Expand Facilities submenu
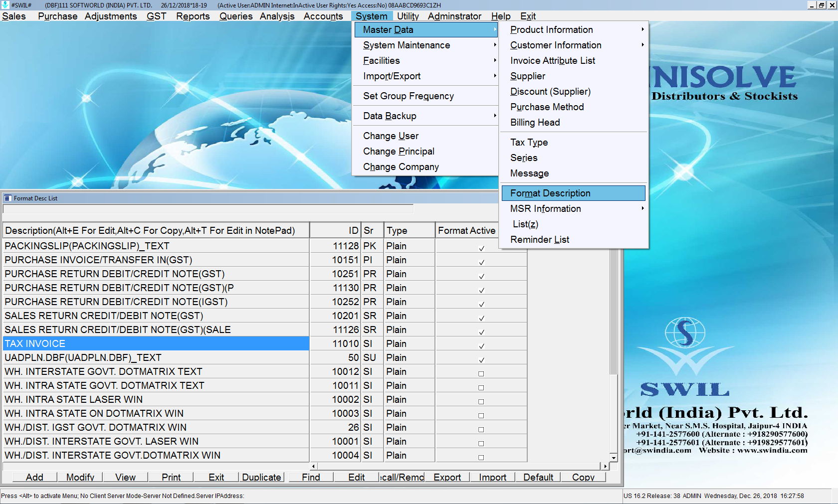This screenshot has width=838, height=504. (x=426, y=61)
